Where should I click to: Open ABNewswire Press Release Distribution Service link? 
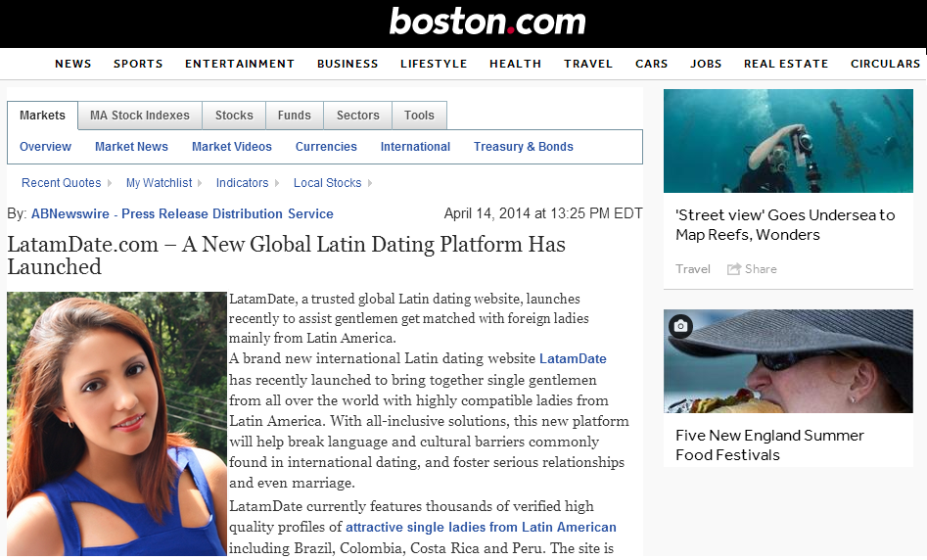pyautogui.click(x=182, y=214)
